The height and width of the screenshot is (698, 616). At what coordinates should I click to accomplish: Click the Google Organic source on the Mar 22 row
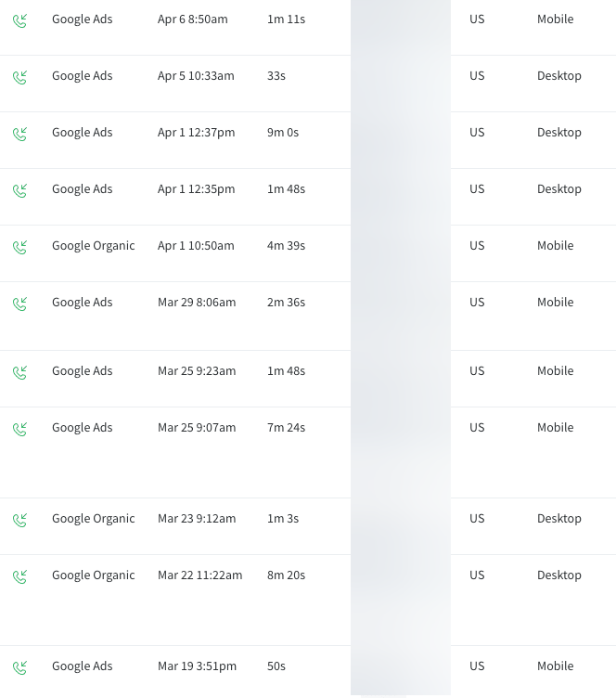click(93, 575)
